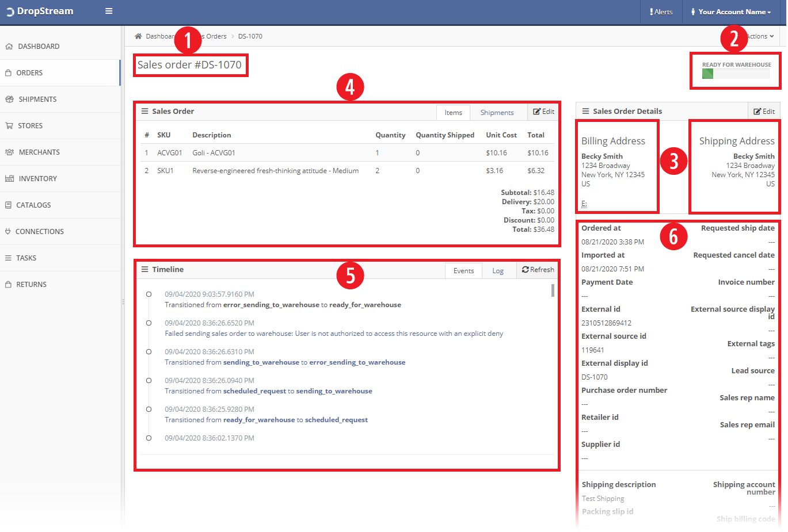Click Refresh button in Timeline panel
The image size is (788, 532).
click(x=538, y=270)
